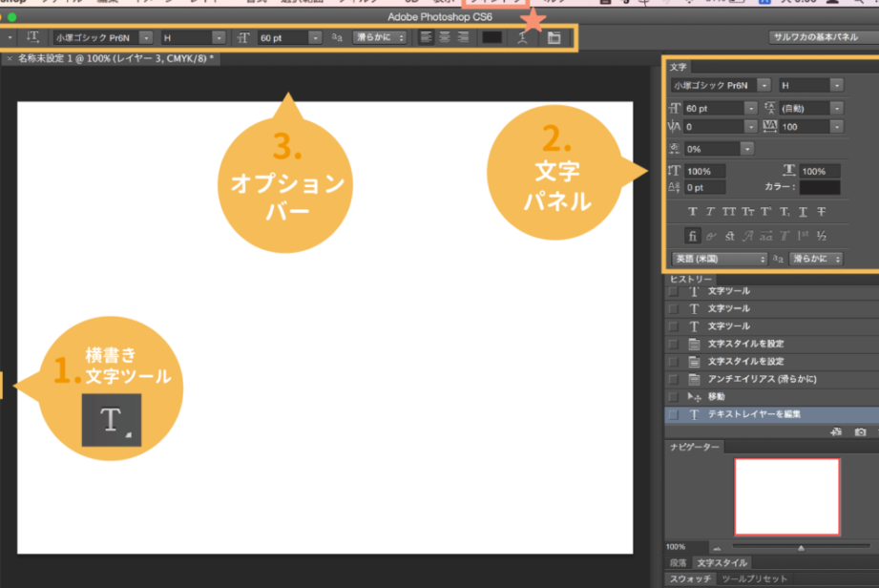Click the new snapshot camera icon in history
Image resolution: width=879 pixels, height=588 pixels.
[860, 432]
